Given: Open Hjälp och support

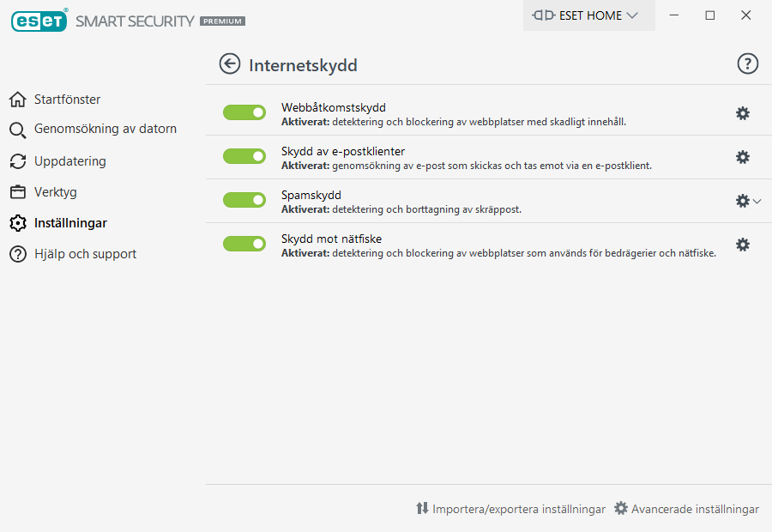Looking at the screenshot, I should (x=85, y=254).
